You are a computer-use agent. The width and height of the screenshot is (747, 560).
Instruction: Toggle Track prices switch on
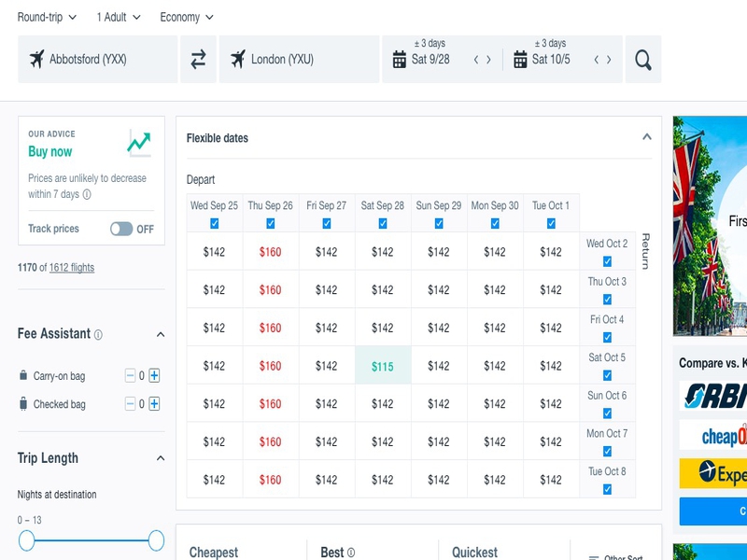121,229
